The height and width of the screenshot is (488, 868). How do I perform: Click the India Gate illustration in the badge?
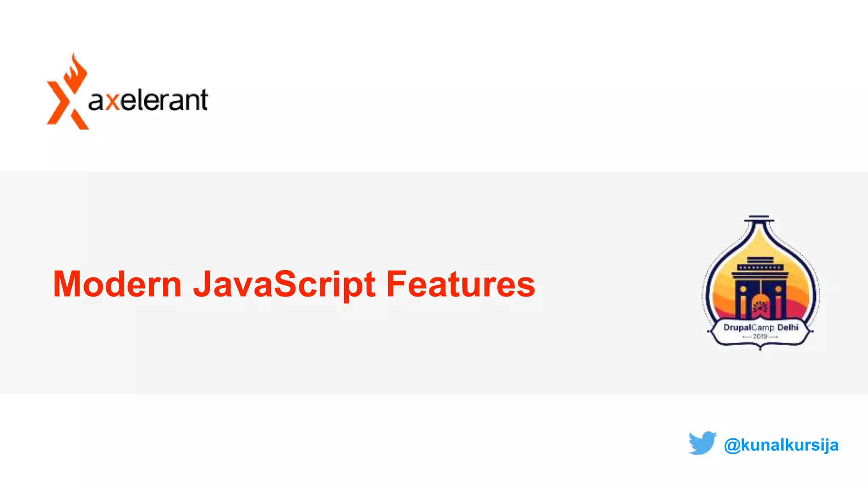pyautogui.click(x=760, y=288)
